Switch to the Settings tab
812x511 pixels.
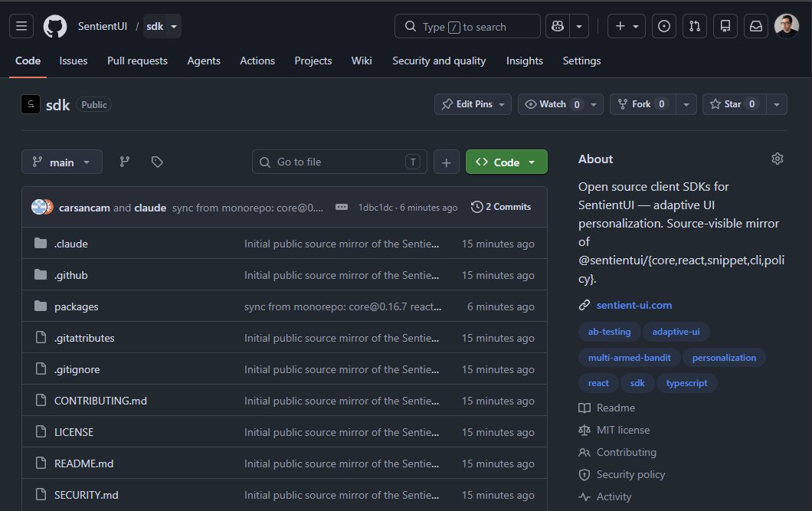[581, 61]
